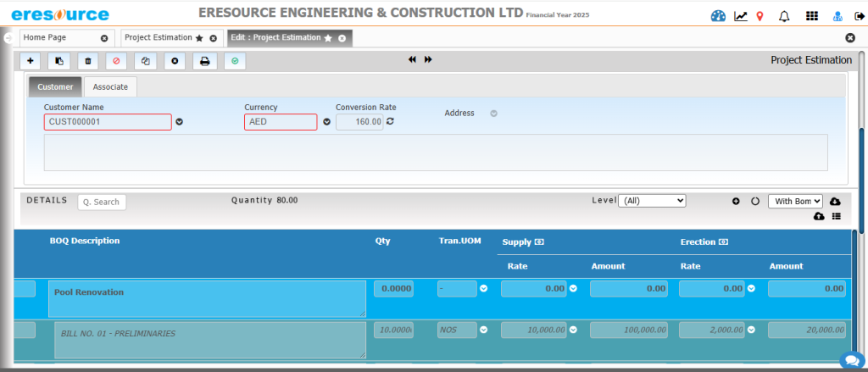Toggle the Supply column money icon
The width and height of the screenshot is (868, 372).
539,242
